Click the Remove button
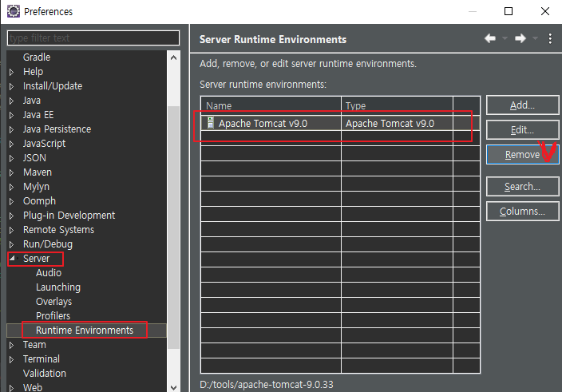Viewport: 562px width, 392px height. [522, 154]
